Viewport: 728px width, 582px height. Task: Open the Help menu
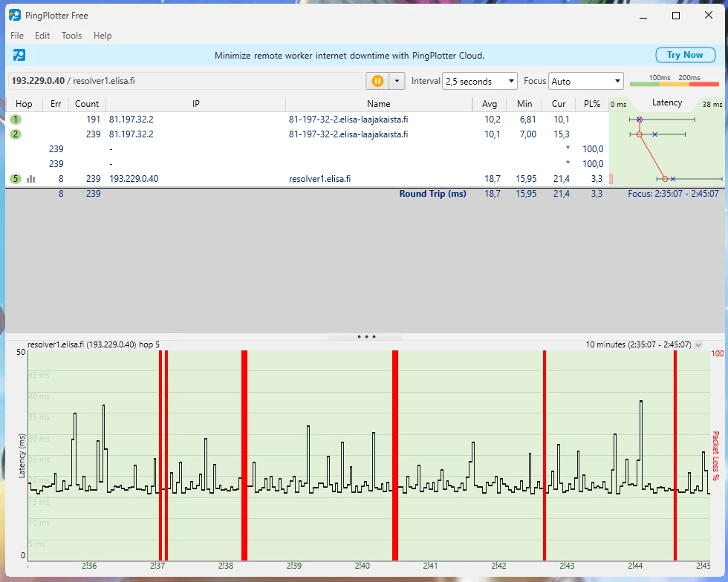click(x=103, y=36)
